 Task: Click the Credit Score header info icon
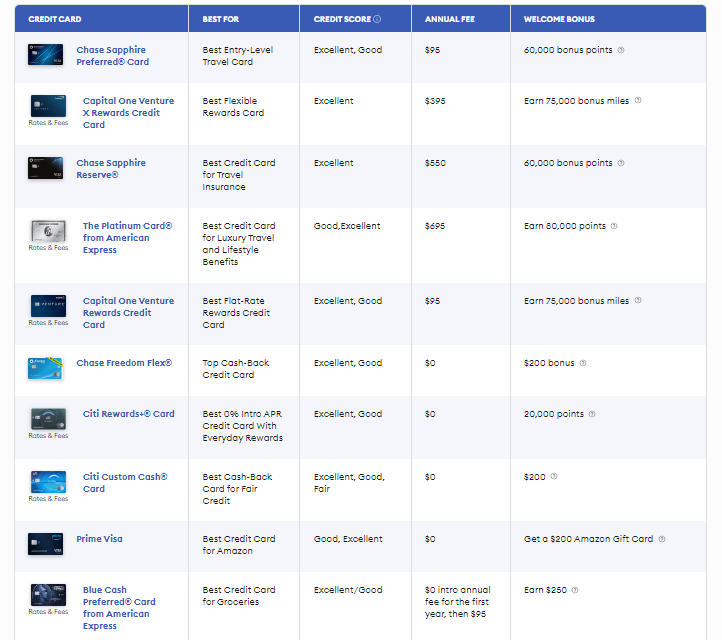[377, 19]
